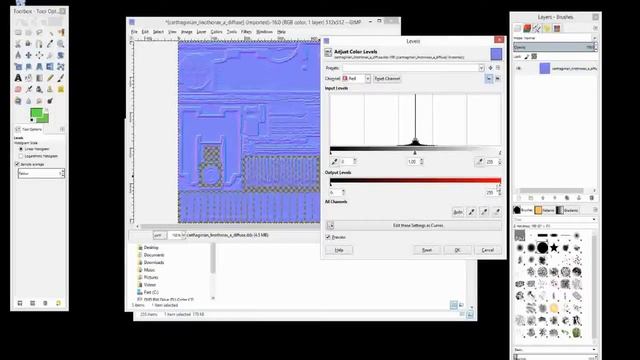This screenshot has height=360, width=640.
Task: Open Brushes dock tab configuration menu
Action: pyautogui.click(x=596, y=210)
